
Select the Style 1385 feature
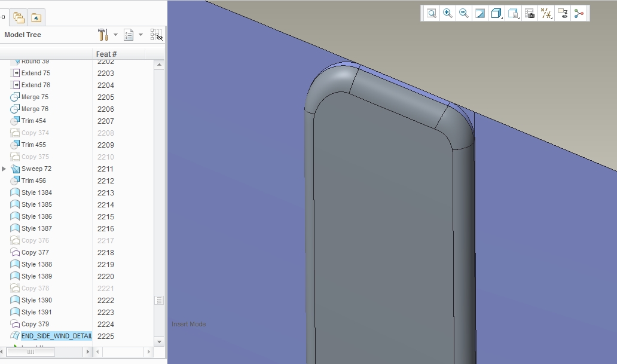(x=36, y=204)
